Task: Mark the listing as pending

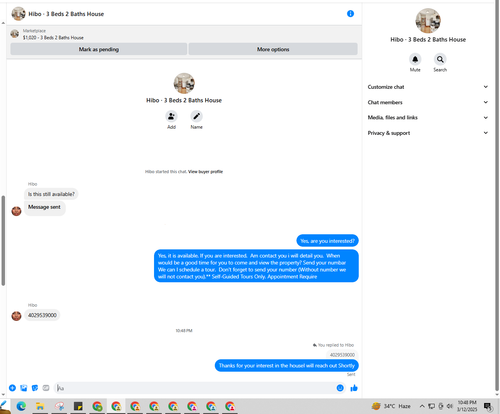Action: (99, 49)
